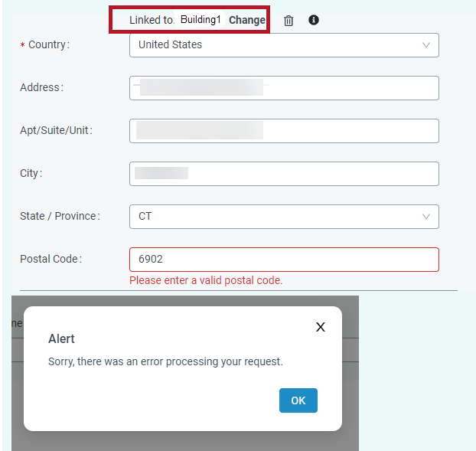Click the State dropdown chevron next to CT
This screenshot has height=451, width=476.
pyautogui.click(x=426, y=217)
